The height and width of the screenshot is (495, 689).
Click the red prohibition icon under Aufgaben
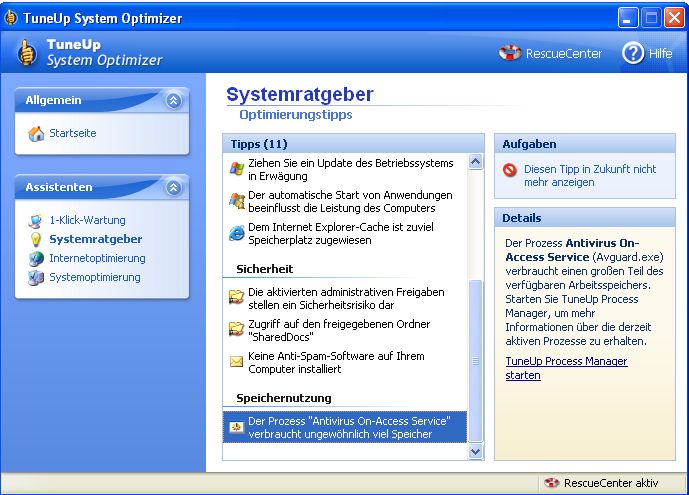pos(510,170)
